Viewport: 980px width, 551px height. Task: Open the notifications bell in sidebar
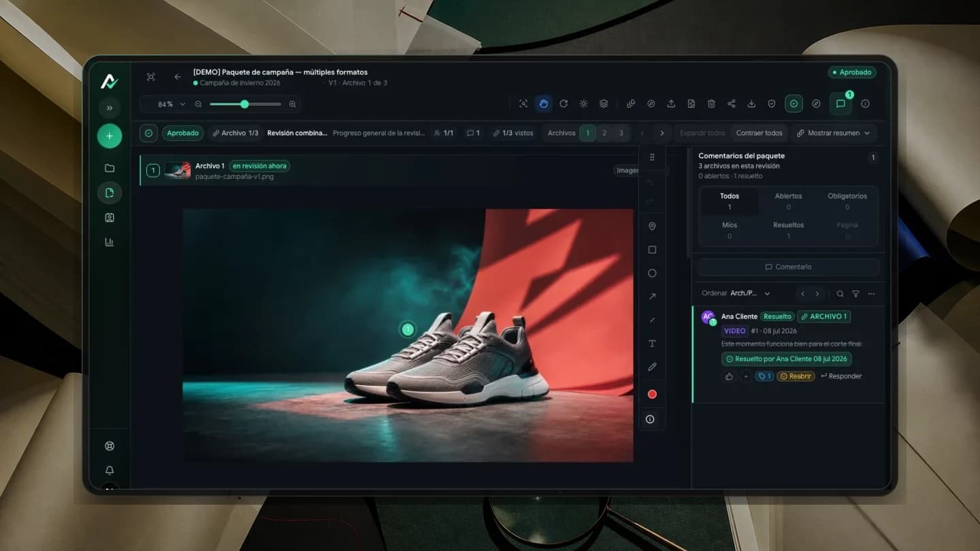[x=110, y=470]
